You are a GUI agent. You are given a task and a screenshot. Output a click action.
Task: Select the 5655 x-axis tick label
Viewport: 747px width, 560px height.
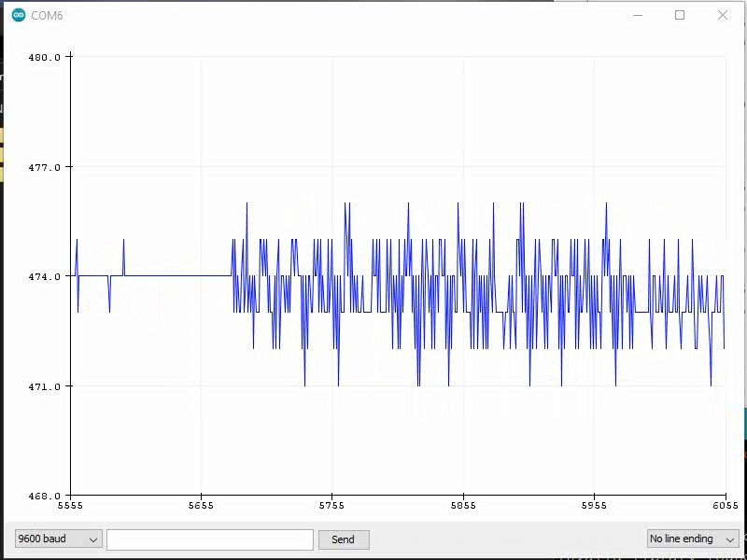point(201,507)
